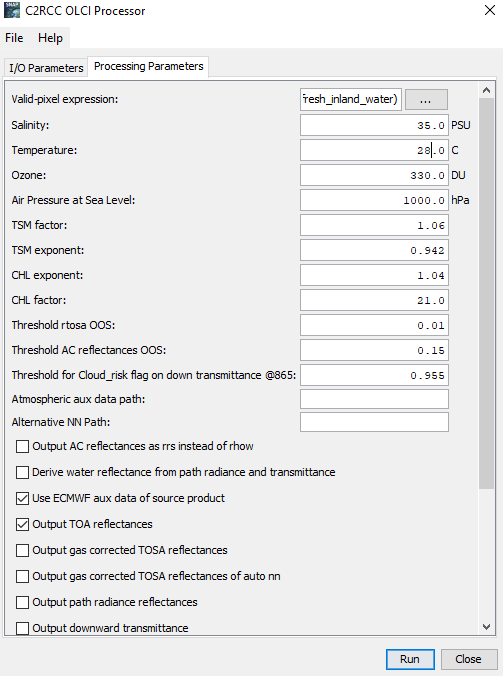
Task: Open the Help menu
Action: coord(50,38)
